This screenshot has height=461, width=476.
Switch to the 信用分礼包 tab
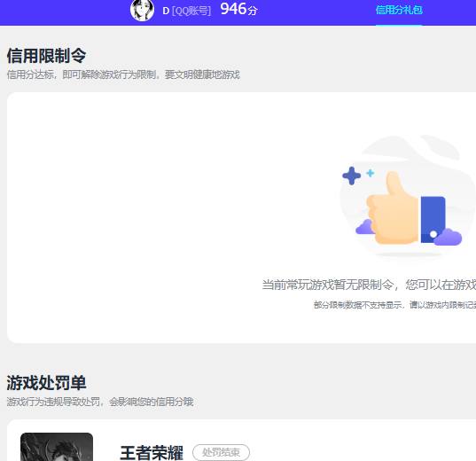(399, 10)
